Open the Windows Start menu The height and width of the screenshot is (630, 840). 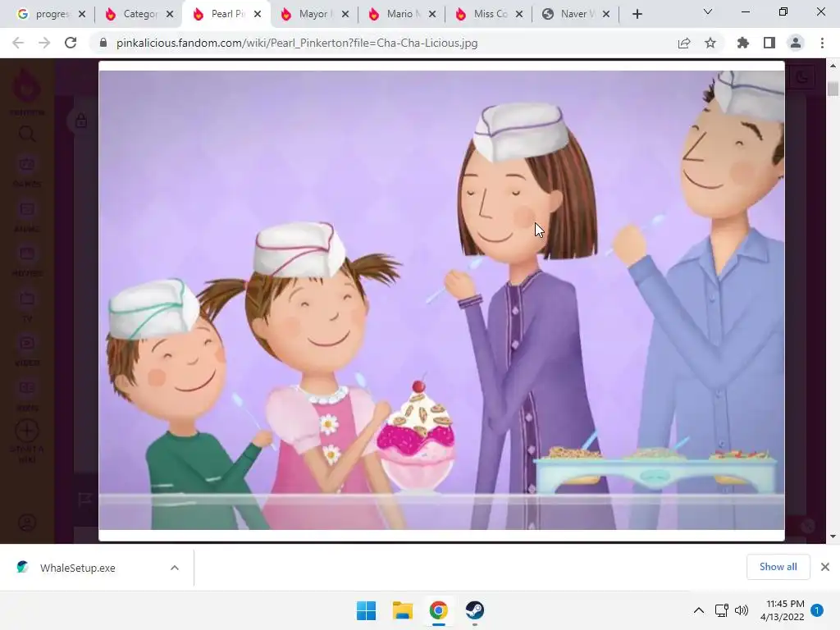tap(367, 610)
